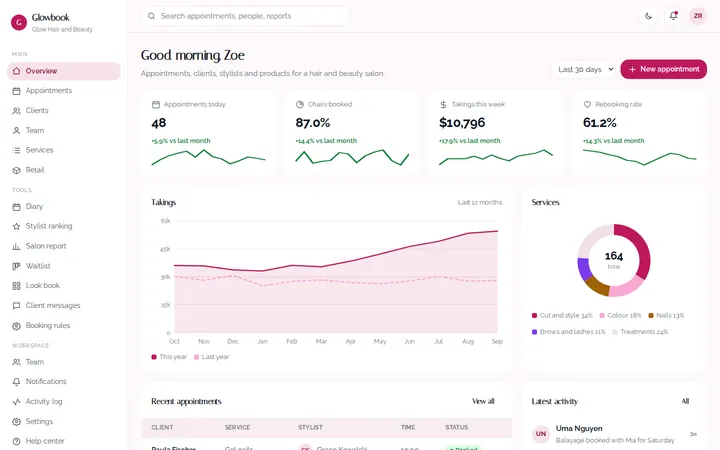The width and height of the screenshot is (720, 450).
Task: Click the pie icon on Chairs booked card
Action: point(300,105)
